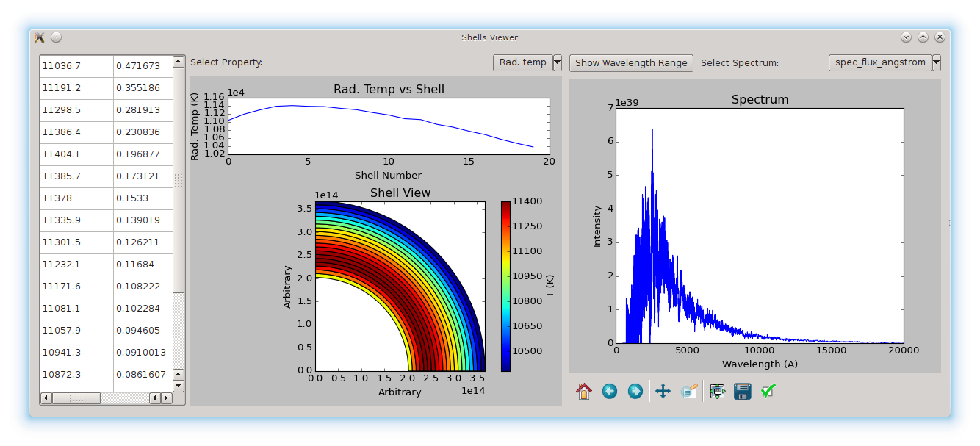980x446 pixels.
Task: Select table cell 0.173121
Action: (143, 176)
